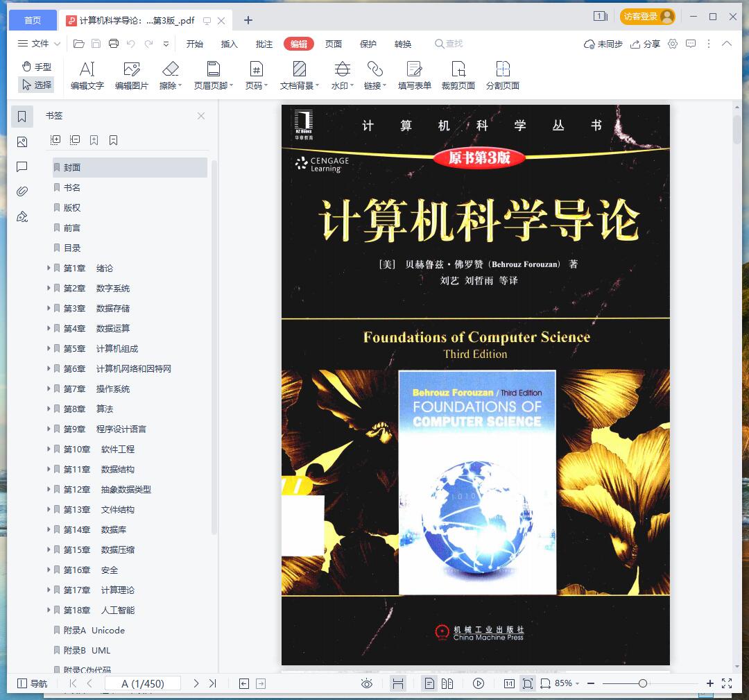This screenshot has width=749, height=700.
Task: Click Collapse all bookmarks icon
Action: pos(74,140)
